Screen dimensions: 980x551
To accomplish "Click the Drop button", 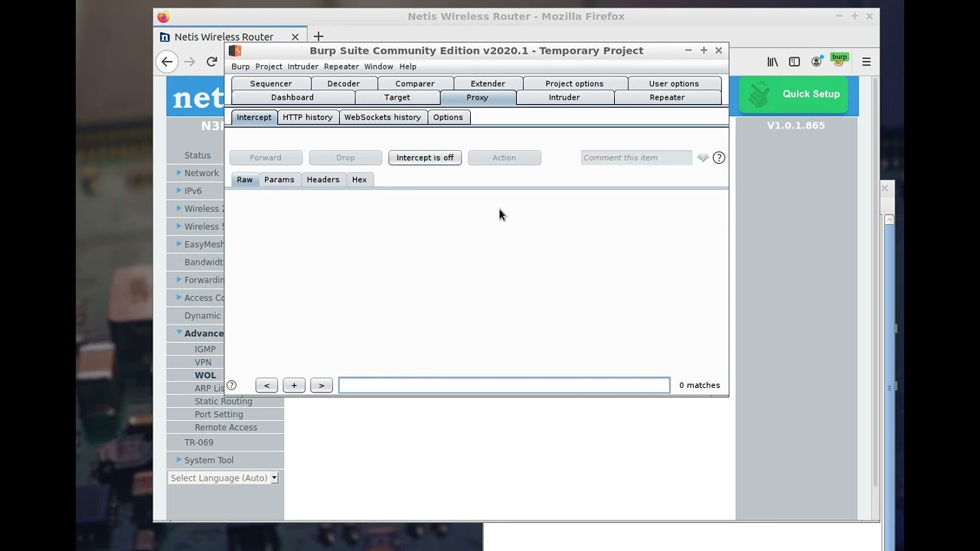I will click(x=345, y=158).
